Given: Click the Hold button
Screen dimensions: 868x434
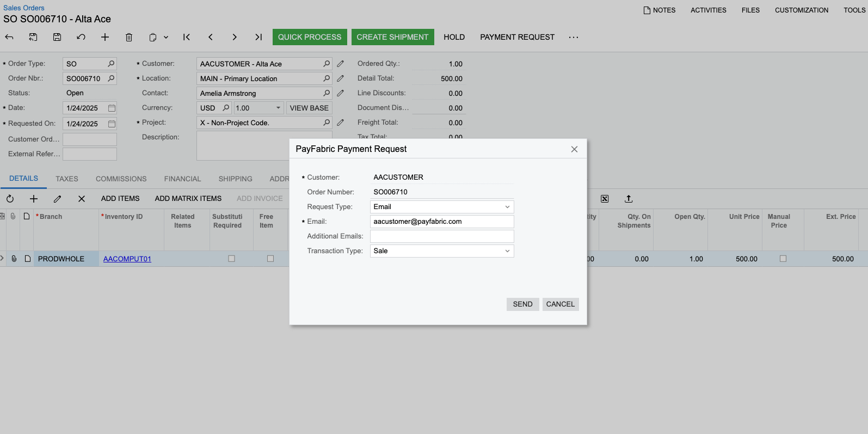Looking at the screenshot, I should pos(454,37).
